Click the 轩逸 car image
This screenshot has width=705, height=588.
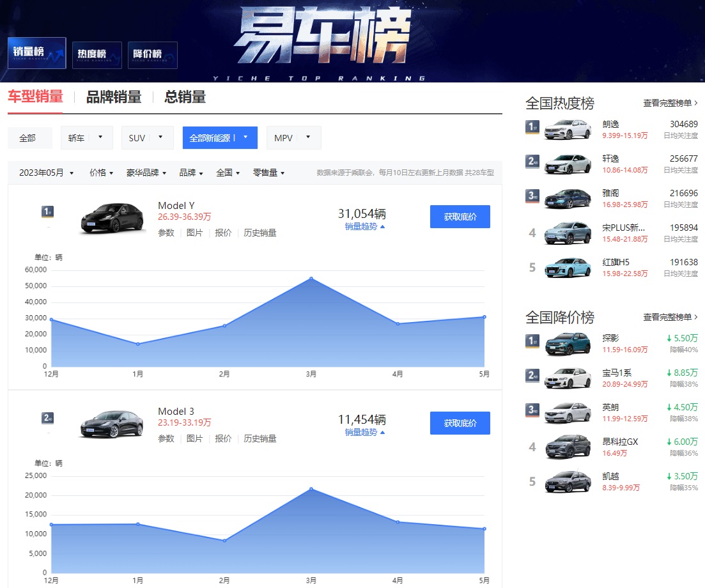[568, 164]
